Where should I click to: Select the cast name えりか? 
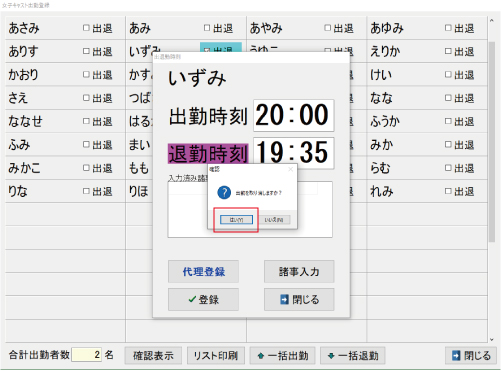tap(385, 51)
